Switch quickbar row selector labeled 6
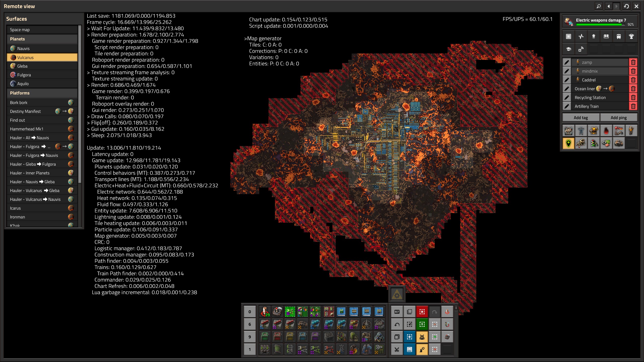Screen dimensions: 644x362 click(250, 324)
